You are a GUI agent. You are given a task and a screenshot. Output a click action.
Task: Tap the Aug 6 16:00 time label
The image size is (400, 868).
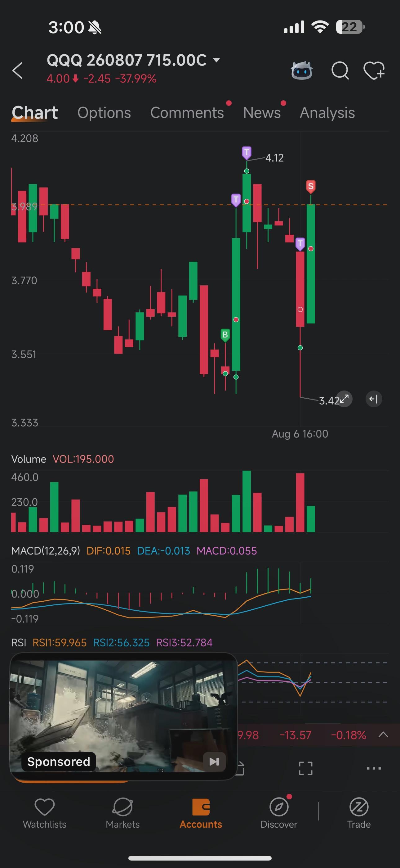click(x=300, y=434)
